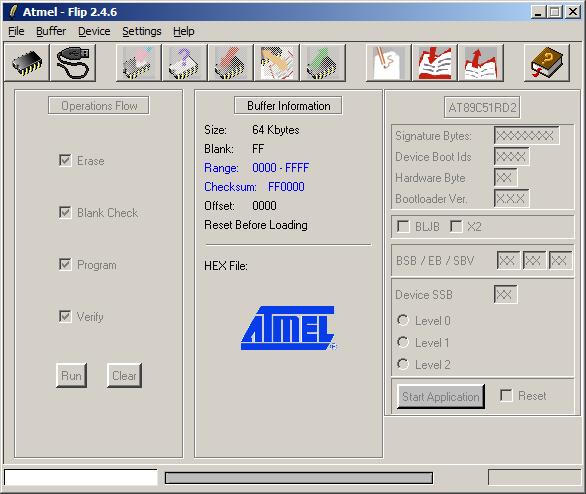The height and width of the screenshot is (494, 586).
Task: Open the File menu
Action: coord(16,31)
